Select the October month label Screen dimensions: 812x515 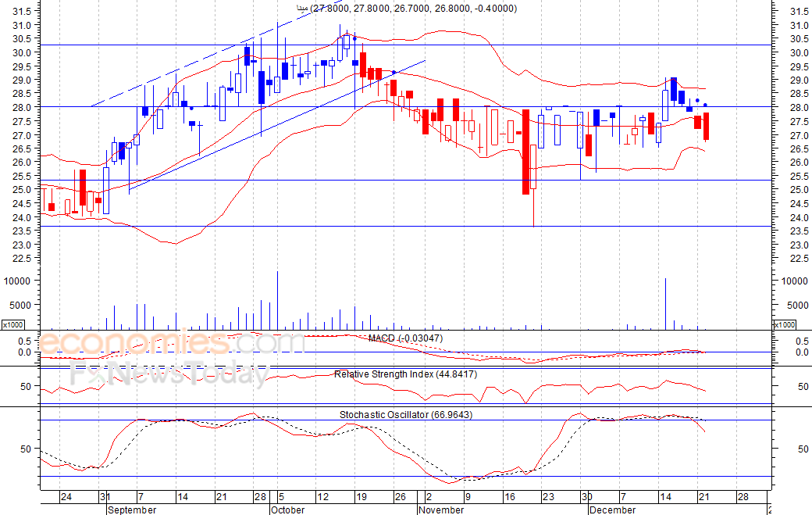pos(287,510)
